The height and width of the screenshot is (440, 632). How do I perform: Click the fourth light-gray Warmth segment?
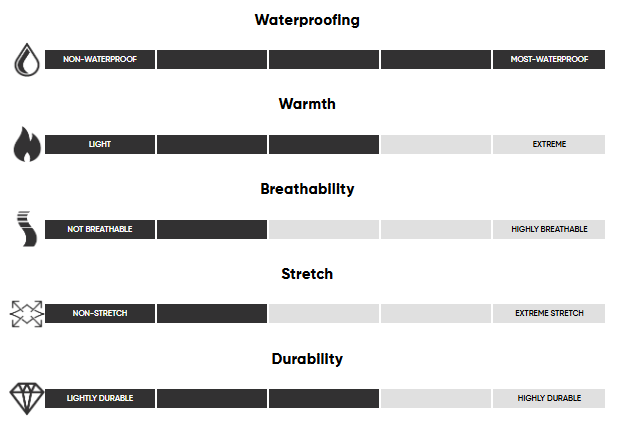coord(436,144)
